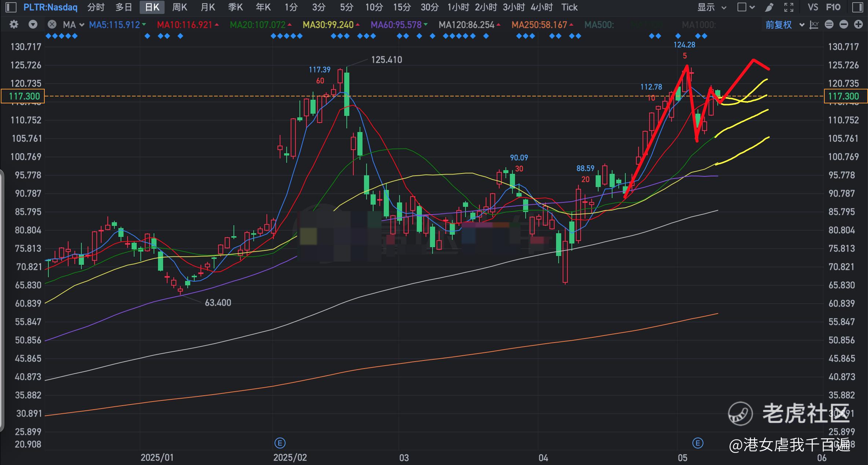This screenshot has width=868, height=465.
Task: Toggle the XY axis coordinate icon
Action: pos(814,25)
